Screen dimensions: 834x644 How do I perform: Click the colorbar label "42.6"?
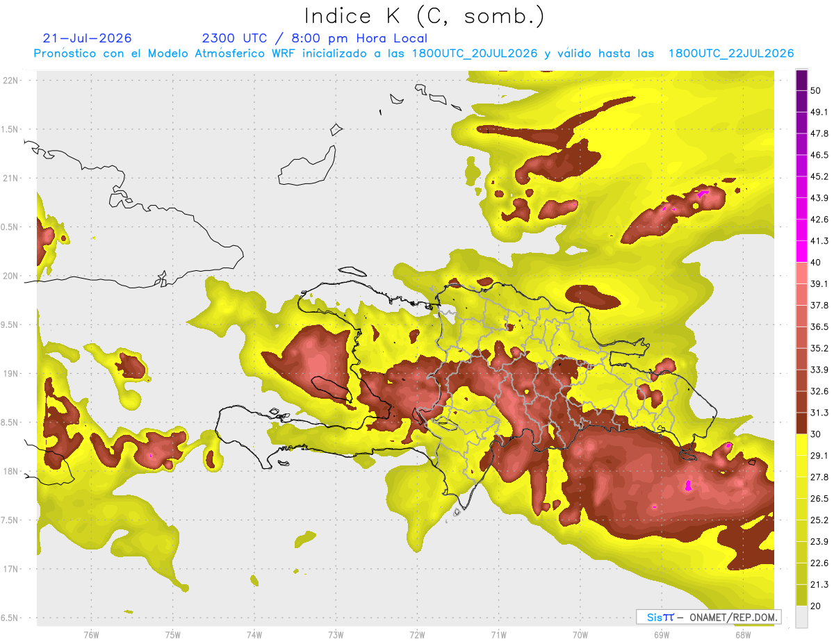[819, 220]
